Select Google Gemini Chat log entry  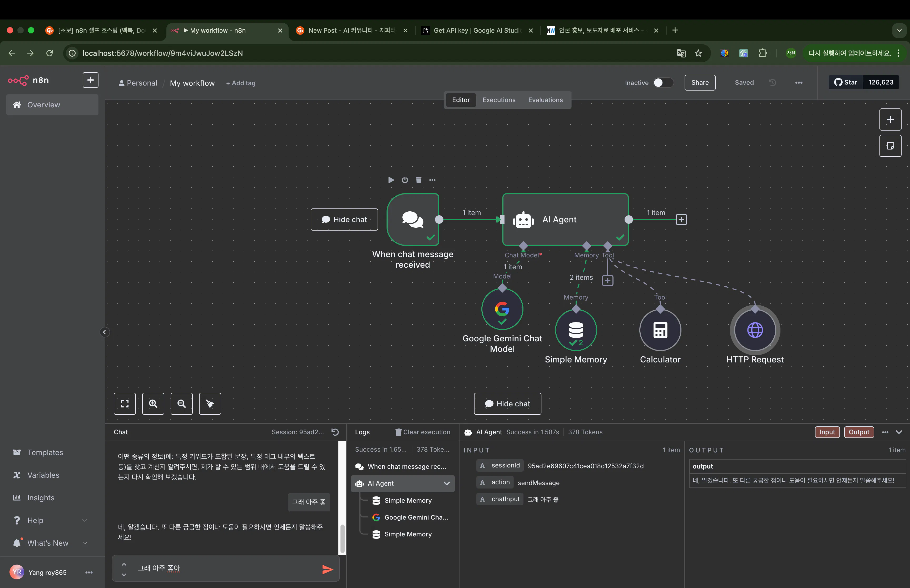click(x=411, y=517)
